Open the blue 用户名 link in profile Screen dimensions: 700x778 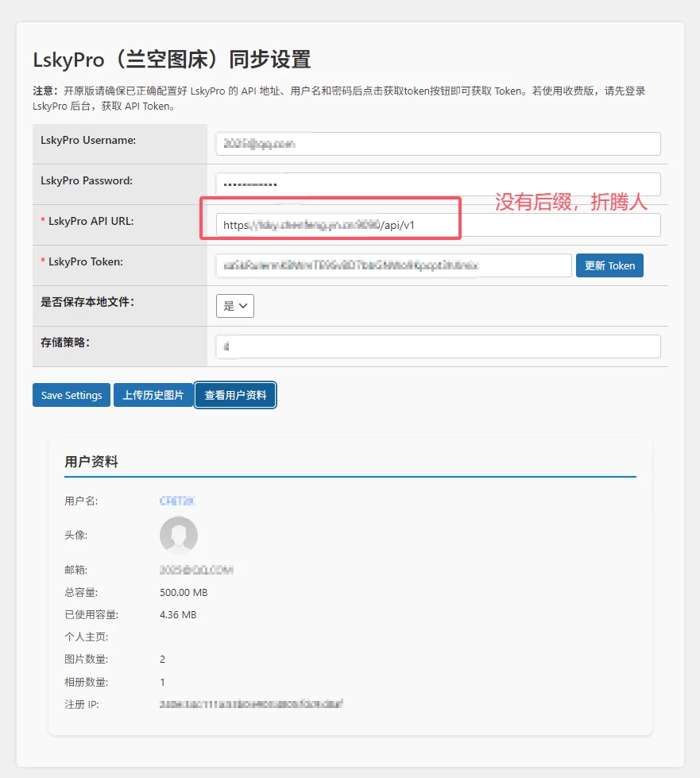tap(177, 501)
